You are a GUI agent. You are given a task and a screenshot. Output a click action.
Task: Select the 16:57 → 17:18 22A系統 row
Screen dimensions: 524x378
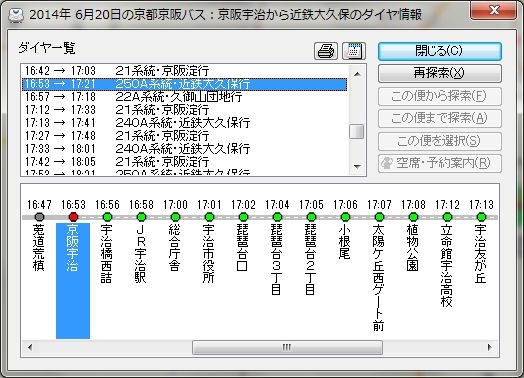(x=184, y=97)
